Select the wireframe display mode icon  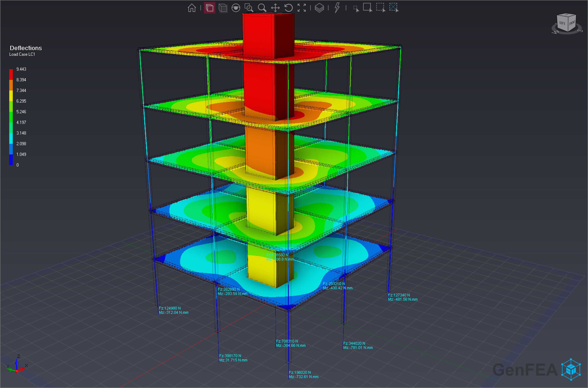[223, 8]
